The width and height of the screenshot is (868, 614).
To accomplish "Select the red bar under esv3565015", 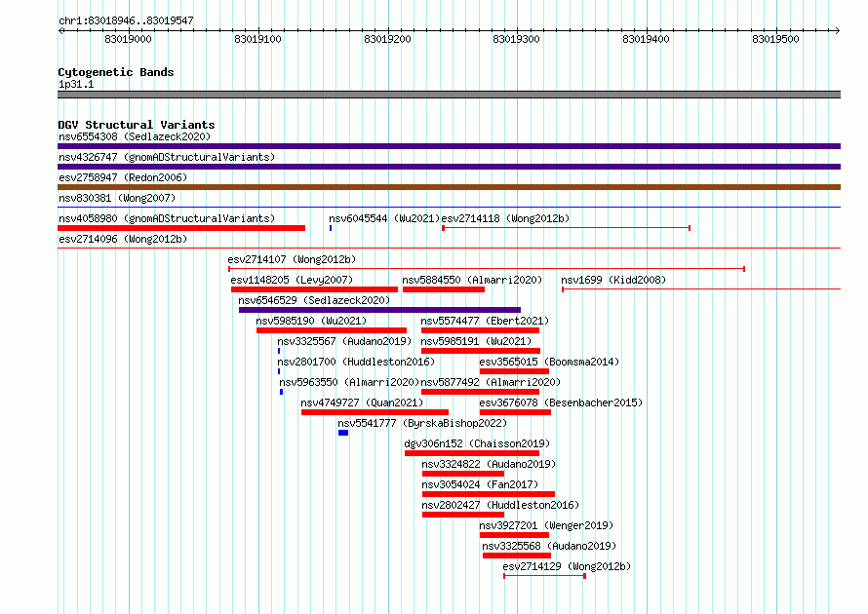I will coord(514,371).
